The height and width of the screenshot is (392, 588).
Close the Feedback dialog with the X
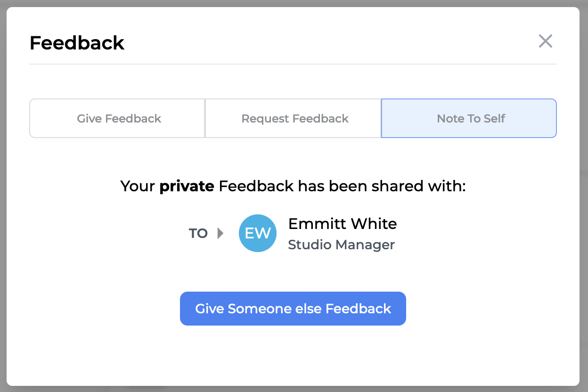[545, 41]
